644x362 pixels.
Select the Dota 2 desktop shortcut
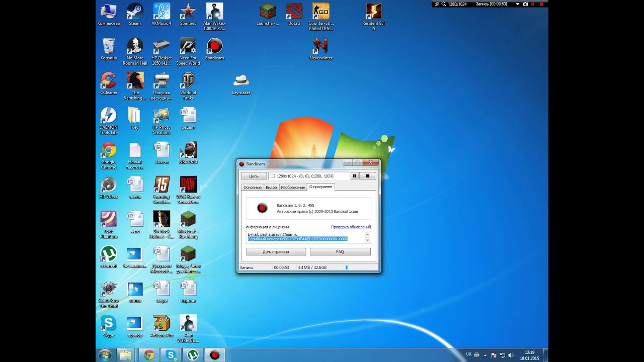coord(294,15)
